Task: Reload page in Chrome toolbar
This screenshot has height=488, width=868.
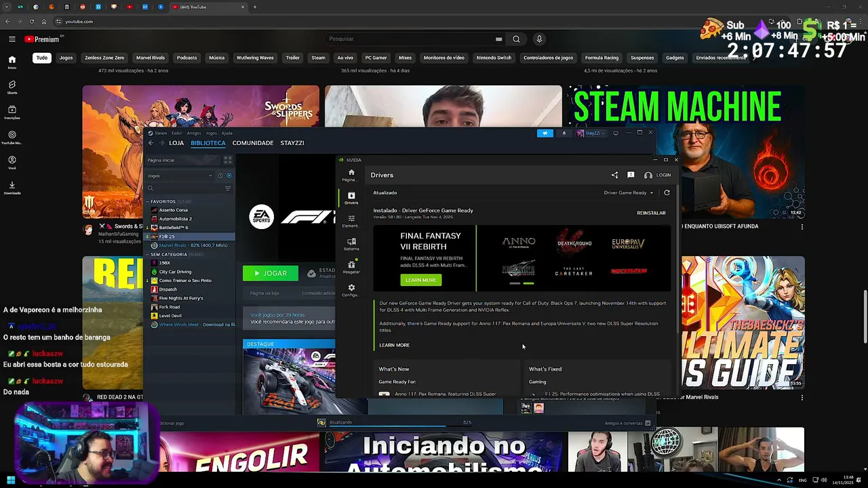Action: coord(31,22)
